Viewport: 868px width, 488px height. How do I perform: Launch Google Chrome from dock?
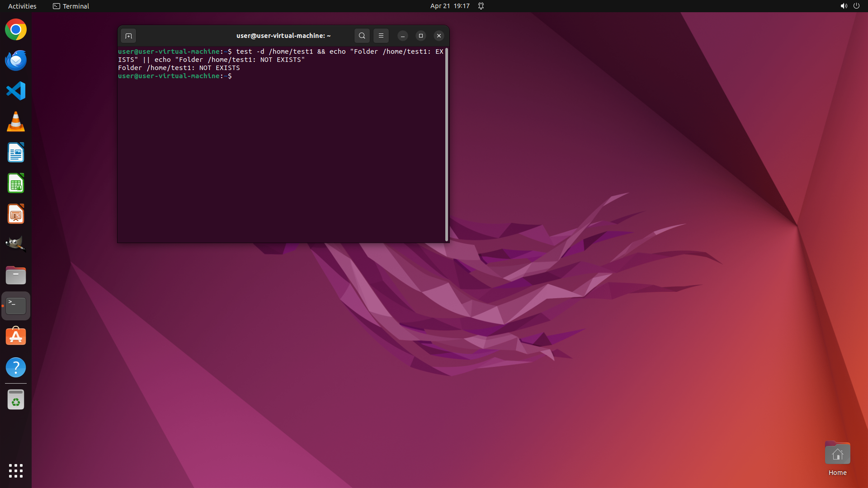point(16,30)
